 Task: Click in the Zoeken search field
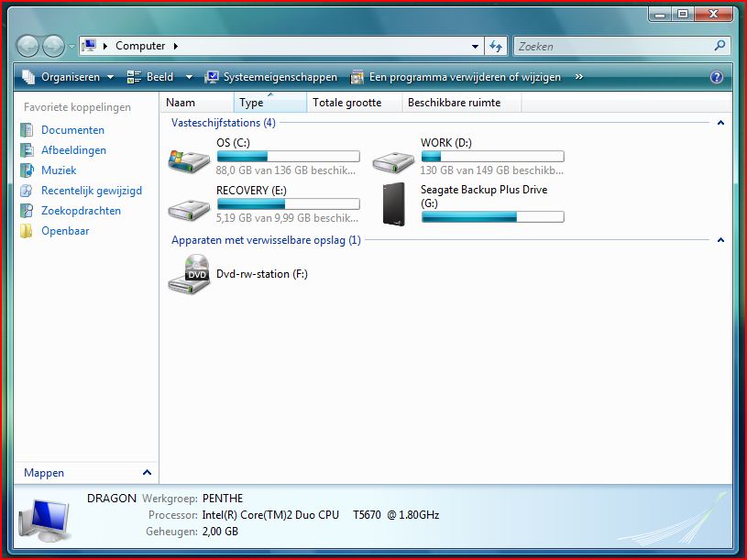tap(614, 46)
